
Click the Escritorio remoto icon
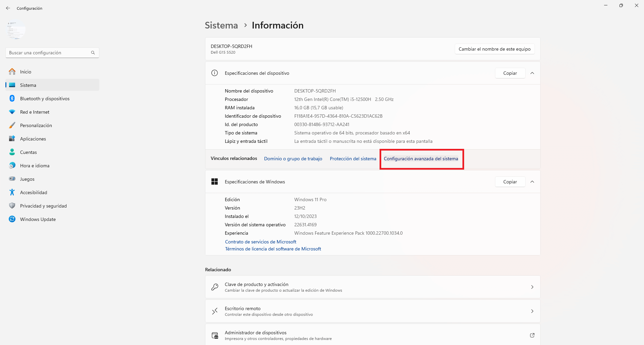click(215, 311)
